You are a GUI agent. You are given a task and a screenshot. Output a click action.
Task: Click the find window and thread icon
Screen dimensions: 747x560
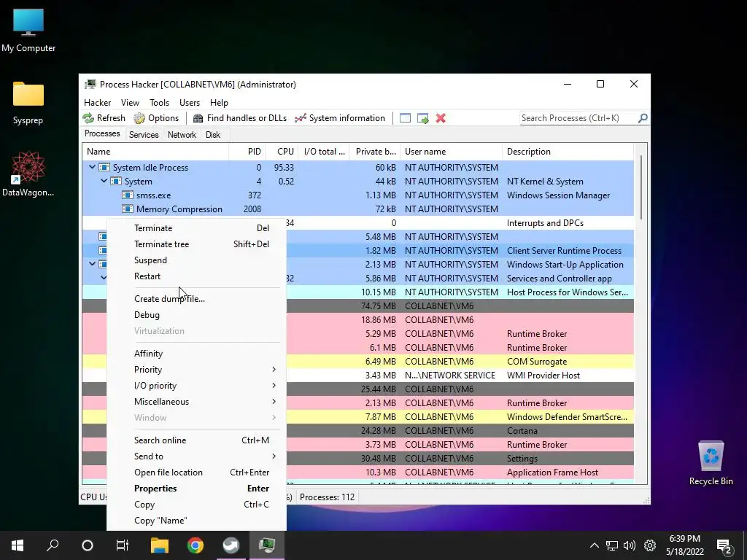click(422, 118)
